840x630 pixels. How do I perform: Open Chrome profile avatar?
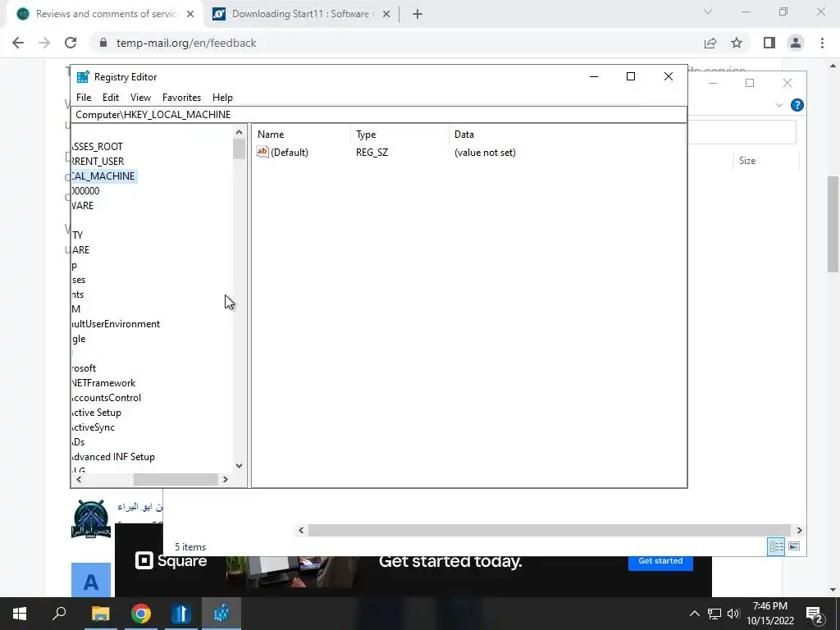[796, 43]
